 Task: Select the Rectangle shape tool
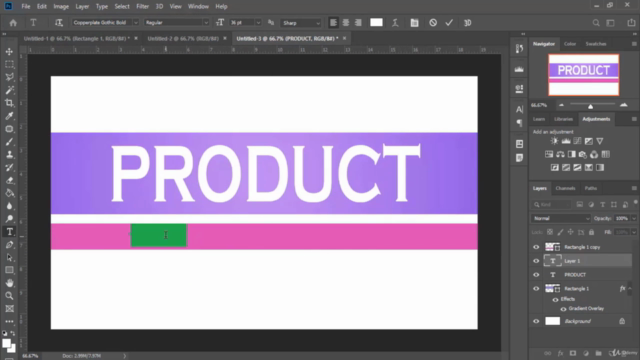(9, 270)
